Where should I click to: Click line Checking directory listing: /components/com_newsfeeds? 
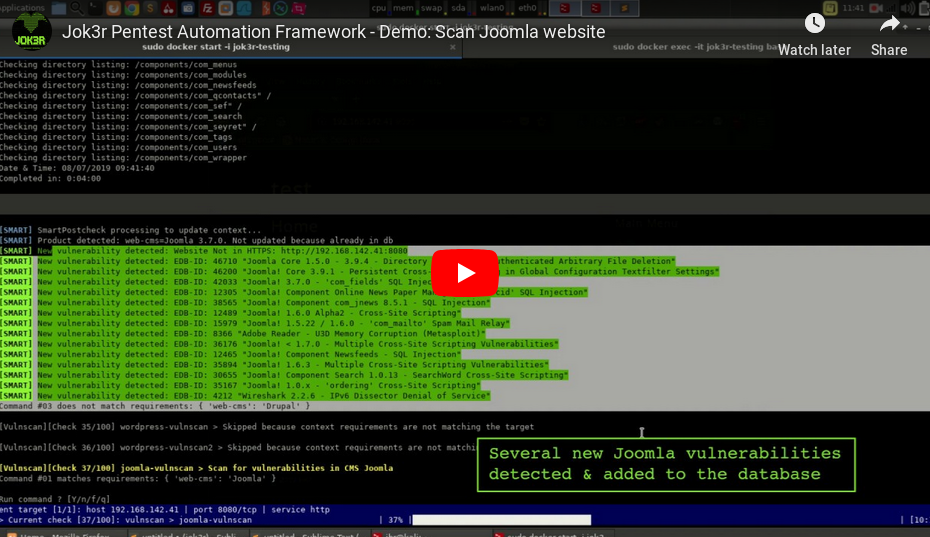[x=128, y=85]
